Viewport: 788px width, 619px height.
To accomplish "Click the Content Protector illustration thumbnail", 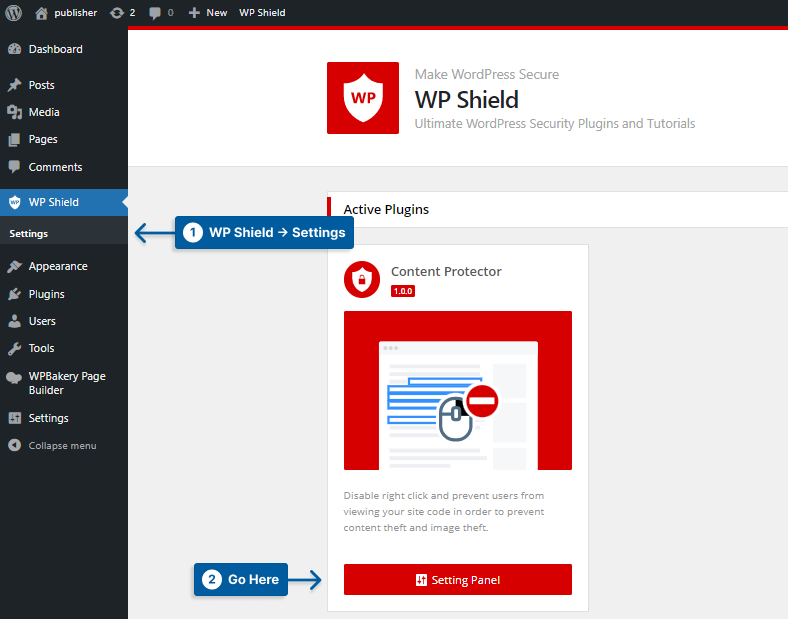I will click(458, 390).
